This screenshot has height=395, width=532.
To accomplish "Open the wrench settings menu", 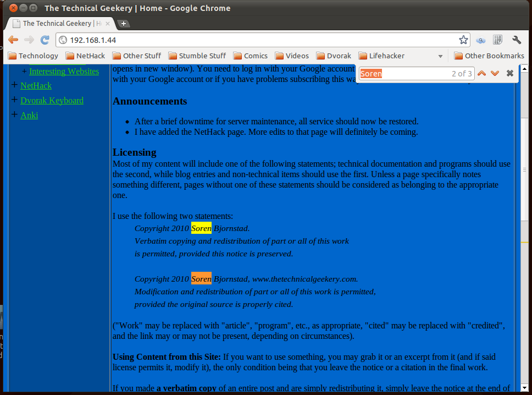I will click(517, 40).
